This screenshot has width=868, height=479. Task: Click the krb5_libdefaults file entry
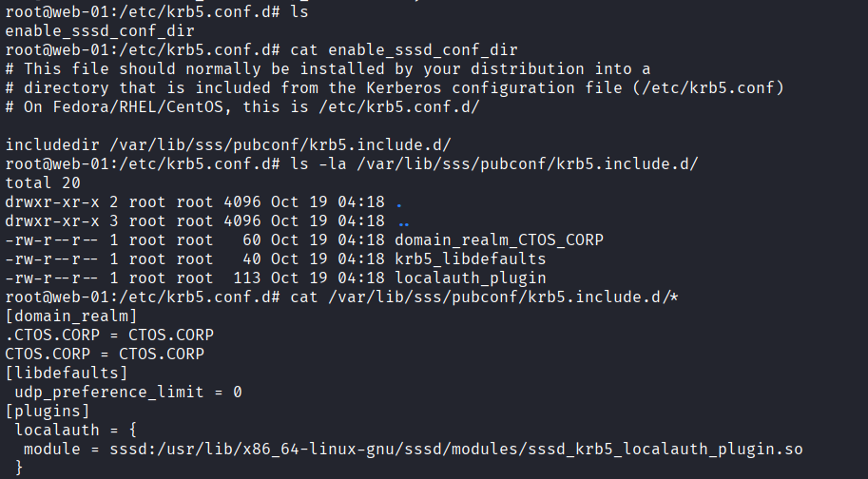click(x=470, y=259)
